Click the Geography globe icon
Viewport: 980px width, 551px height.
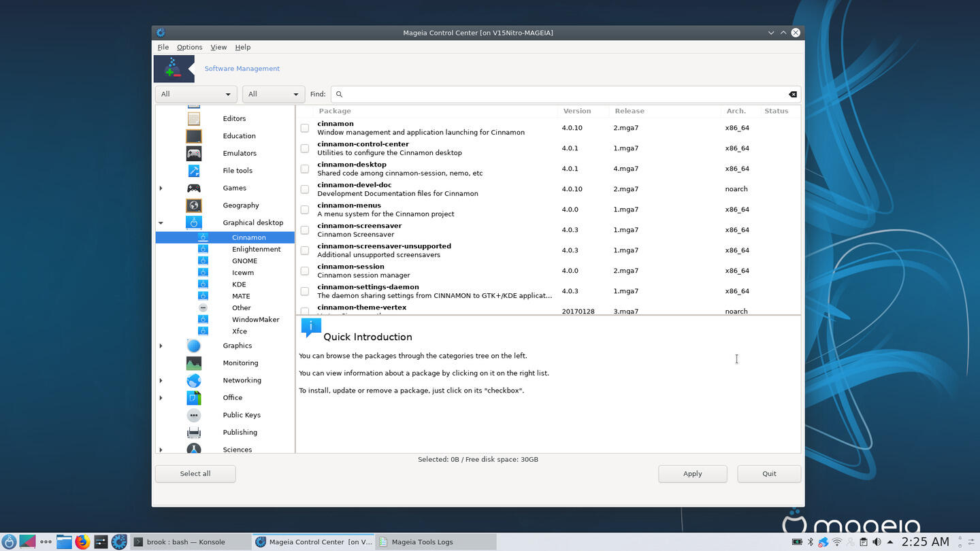click(194, 205)
